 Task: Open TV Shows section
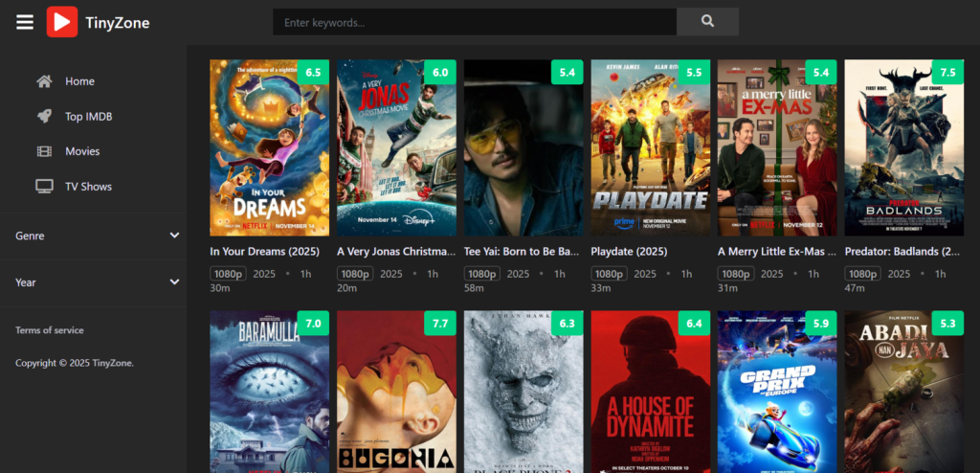click(88, 187)
